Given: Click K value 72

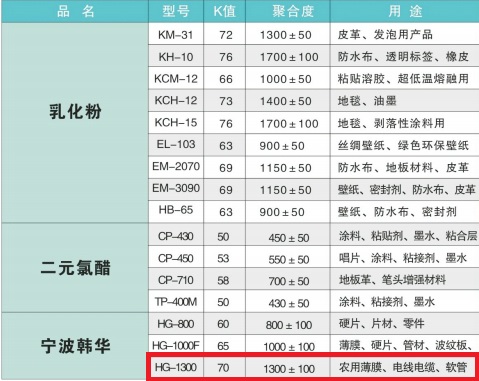Looking at the screenshot, I should coord(226,35).
